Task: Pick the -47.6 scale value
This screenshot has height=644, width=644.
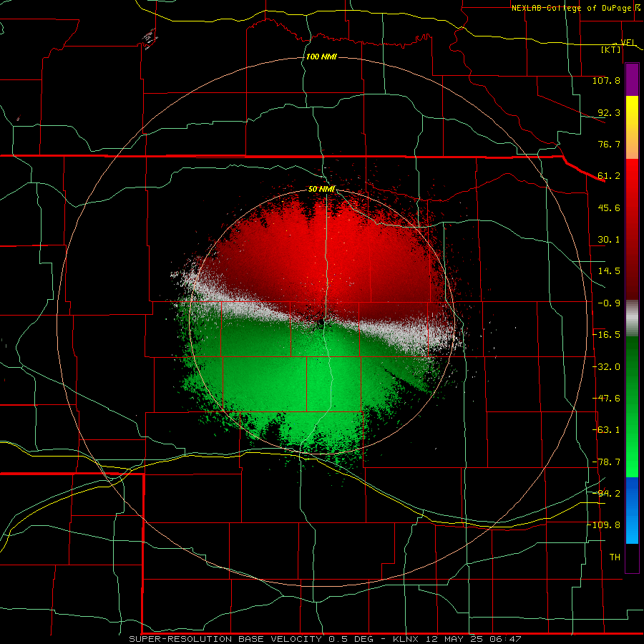Action: pos(606,399)
